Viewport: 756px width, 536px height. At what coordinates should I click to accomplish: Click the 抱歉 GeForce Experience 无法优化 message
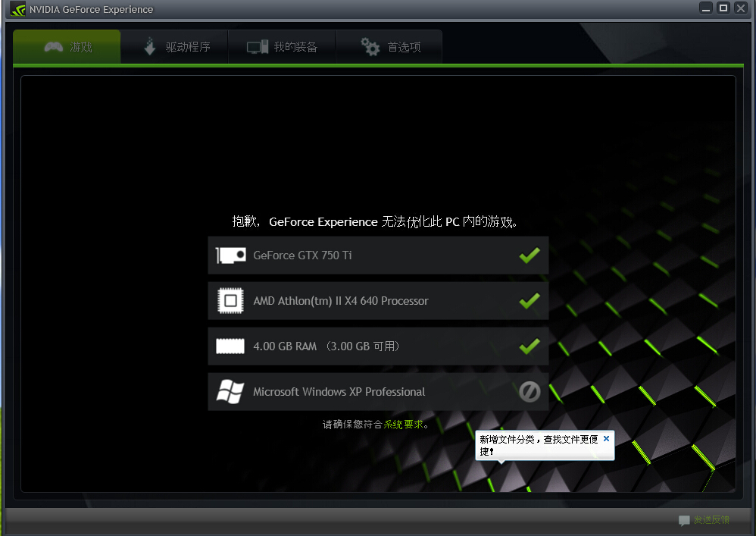(375, 221)
